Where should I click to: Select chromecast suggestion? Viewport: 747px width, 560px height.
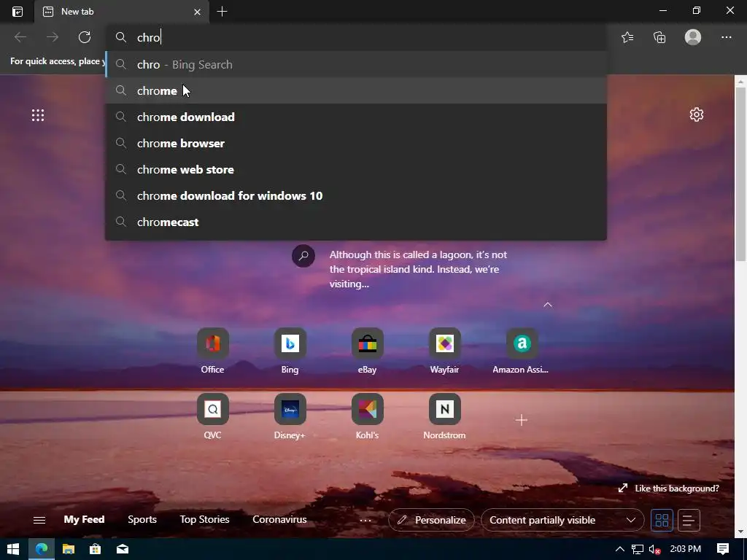(356, 222)
